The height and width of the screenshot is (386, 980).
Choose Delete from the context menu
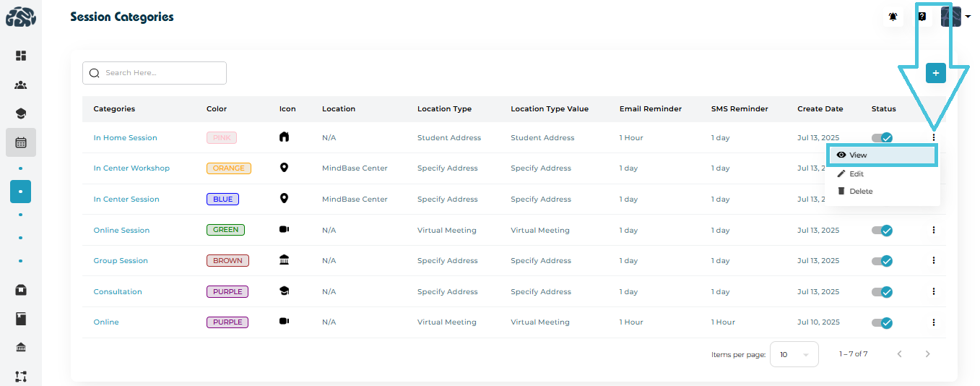(860, 192)
